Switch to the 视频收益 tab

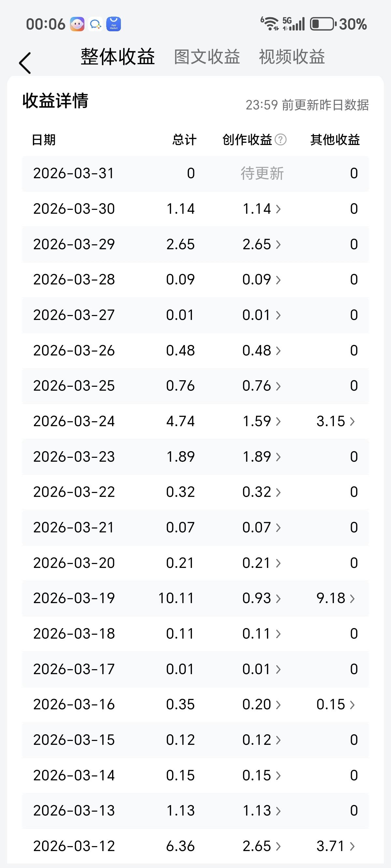[x=292, y=57]
